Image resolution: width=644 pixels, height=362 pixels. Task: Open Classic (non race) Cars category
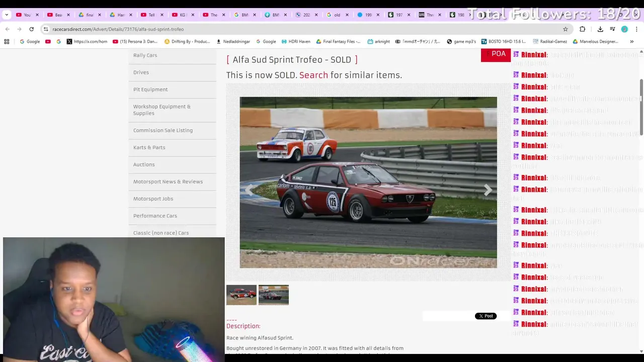click(x=161, y=233)
